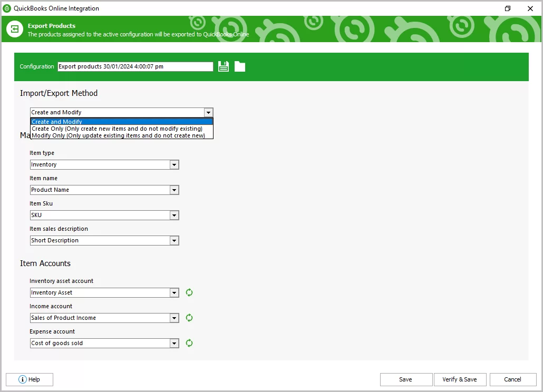The width and height of the screenshot is (543, 392).
Task: Open the Item sales description dropdown
Action: (174, 240)
